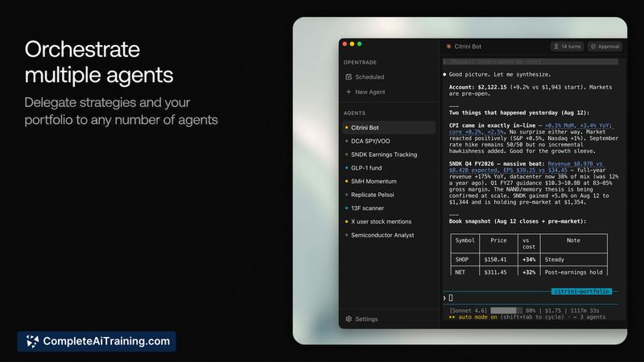This screenshot has height=362, width=644.
Task: Toggle the Approval mode button
Action: pyautogui.click(x=605, y=47)
